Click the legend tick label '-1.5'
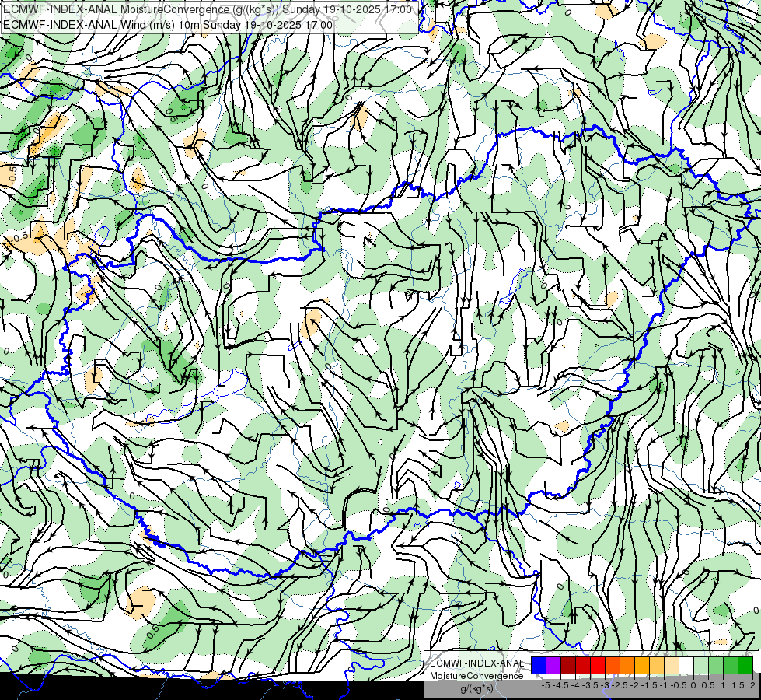The width and height of the screenshot is (761, 700). tap(649, 685)
